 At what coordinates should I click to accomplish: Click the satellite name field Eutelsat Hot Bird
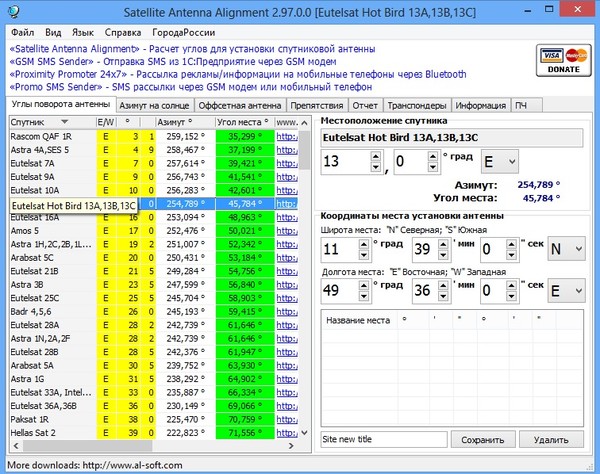point(452,138)
